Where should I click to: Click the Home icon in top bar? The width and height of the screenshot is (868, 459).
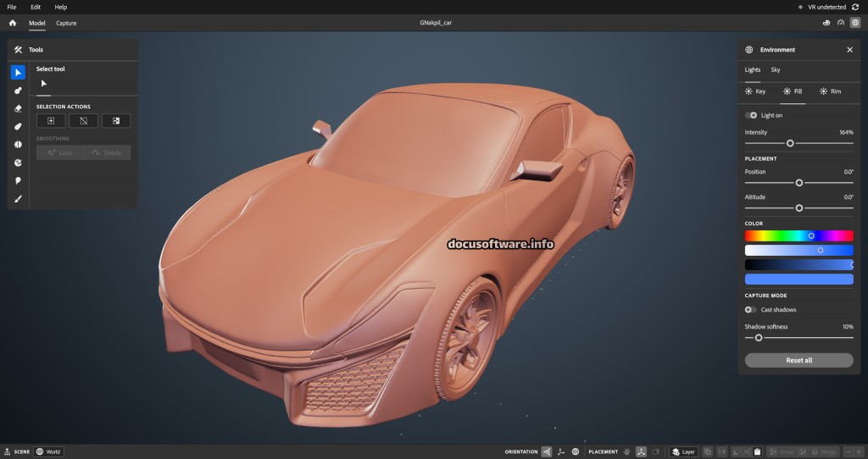[13, 23]
